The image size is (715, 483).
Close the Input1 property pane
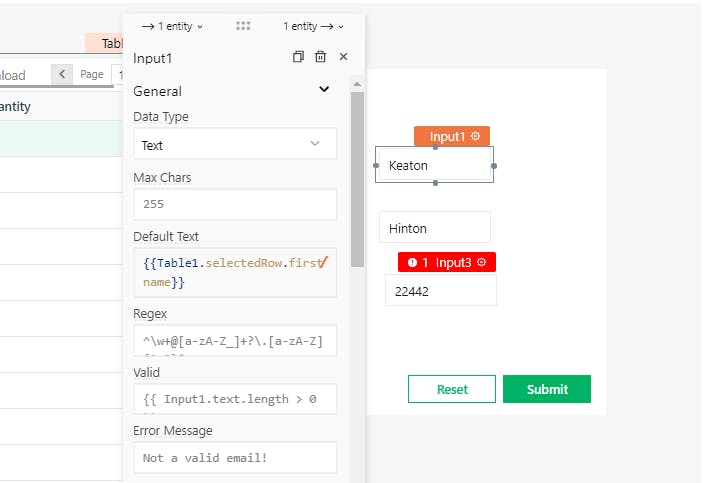(343, 58)
